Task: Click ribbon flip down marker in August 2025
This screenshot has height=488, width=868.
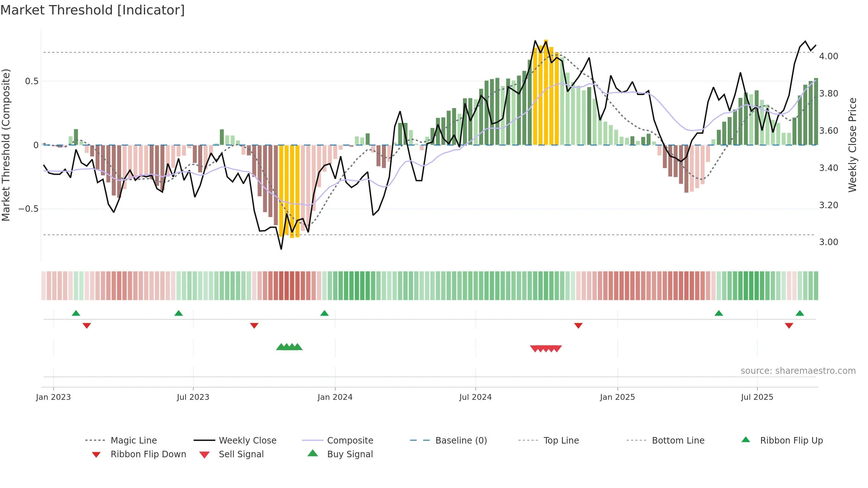Action: tap(789, 326)
